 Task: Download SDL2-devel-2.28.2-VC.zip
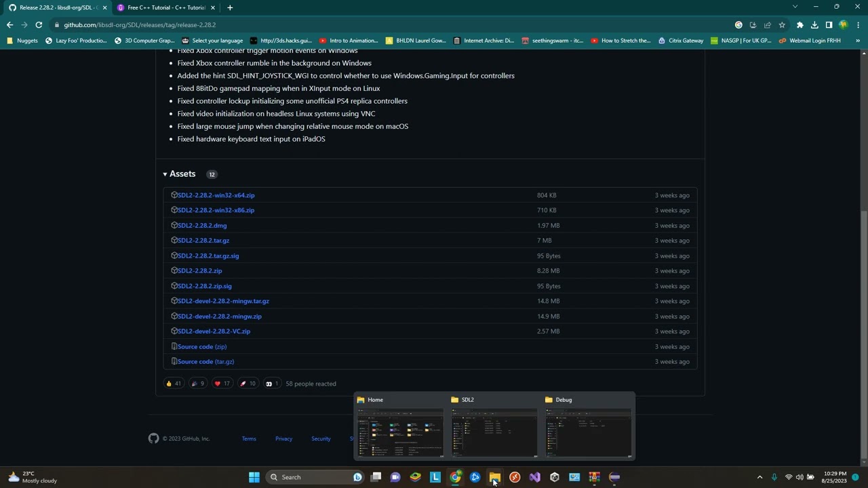coord(214,331)
